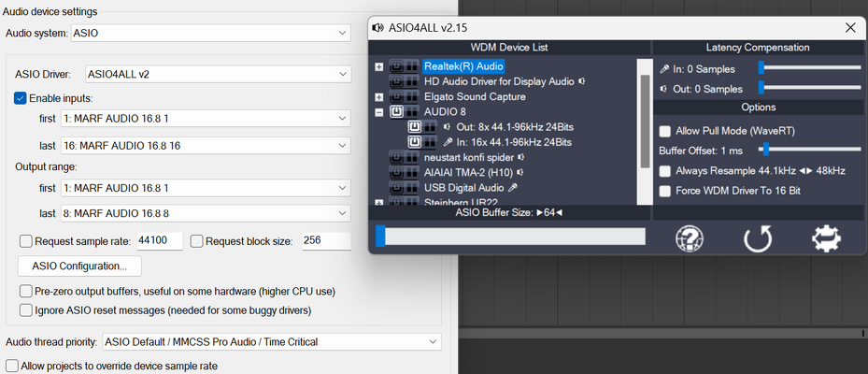Select the Out: 8x 44.1-96kHz 24Bits entry
Image resolution: width=868 pixels, height=374 pixels.
(514, 127)
